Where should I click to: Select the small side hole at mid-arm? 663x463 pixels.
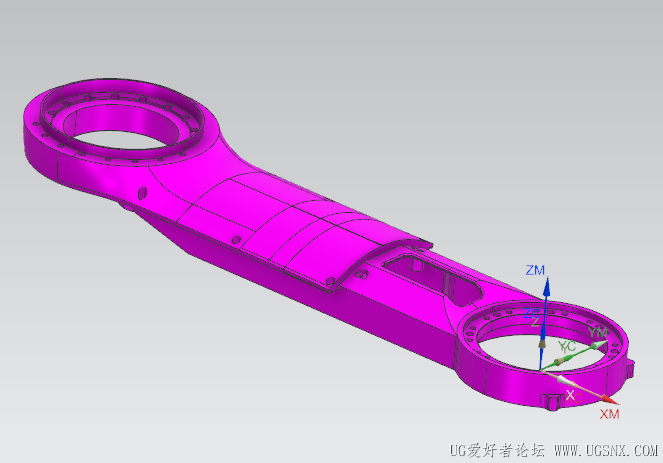[x=236, y=240]
